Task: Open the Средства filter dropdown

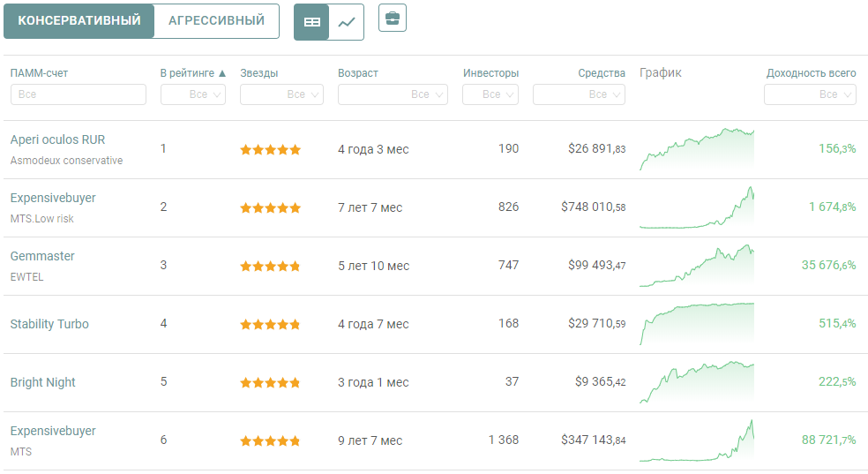Action: (579, 94)
